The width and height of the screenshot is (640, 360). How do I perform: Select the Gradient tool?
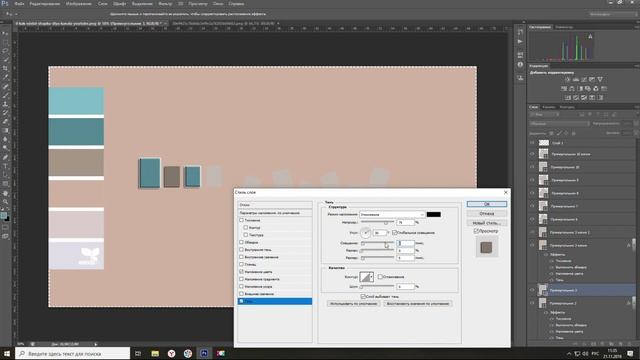point(5,131)
